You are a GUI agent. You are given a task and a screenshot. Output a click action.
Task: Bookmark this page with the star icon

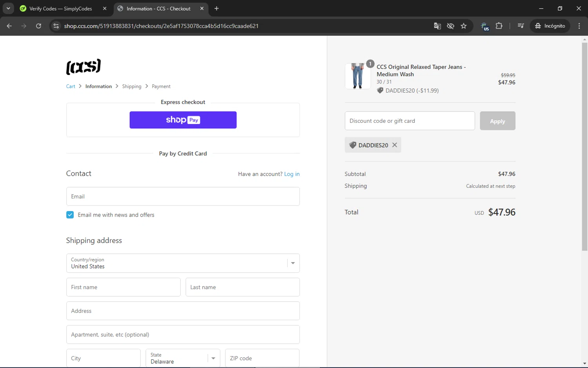[x=464, y=26]
